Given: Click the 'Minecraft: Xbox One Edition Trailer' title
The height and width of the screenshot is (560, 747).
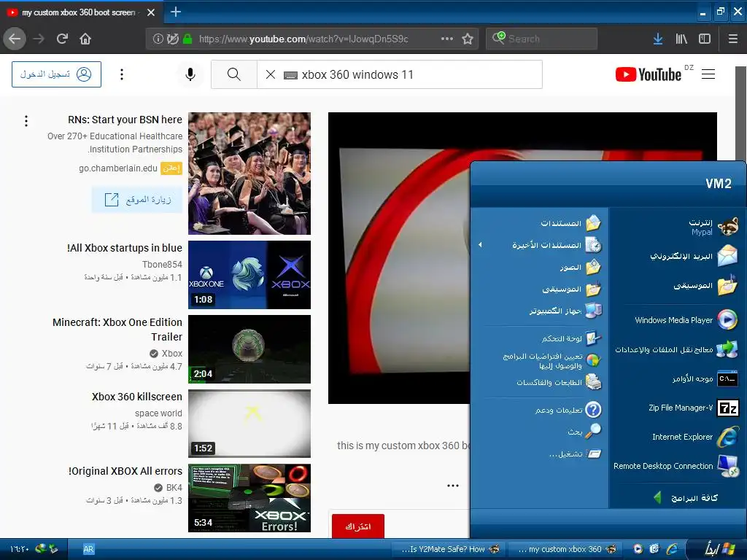Looking at the screenshot, I should click(x=117, y=329).
